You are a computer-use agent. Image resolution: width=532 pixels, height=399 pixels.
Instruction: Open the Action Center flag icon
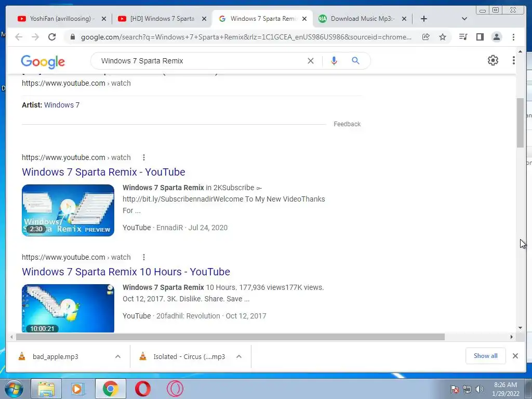pyautogui.click(x=454, y=389)
